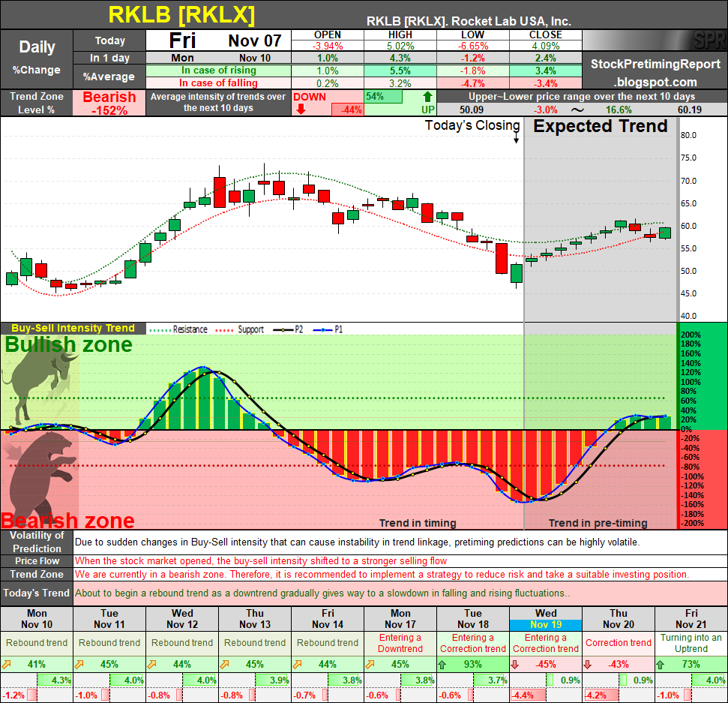Click the Nov 10 4.3% green bar

[x=54, y=680]
